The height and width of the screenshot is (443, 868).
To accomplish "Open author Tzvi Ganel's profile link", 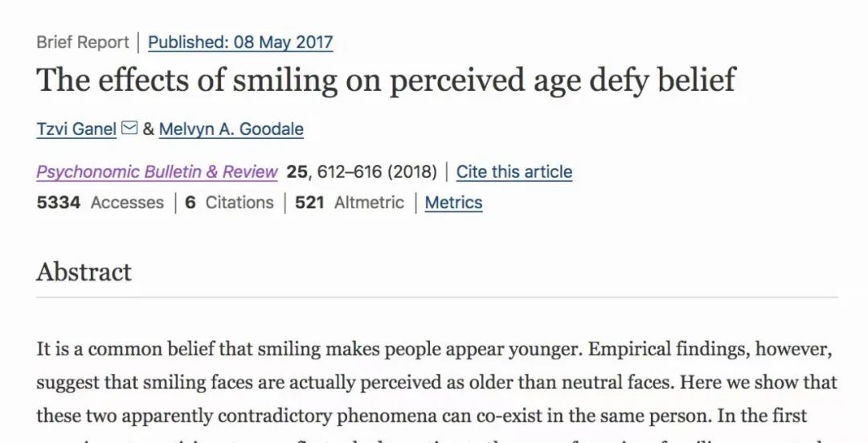I will 76,129.
